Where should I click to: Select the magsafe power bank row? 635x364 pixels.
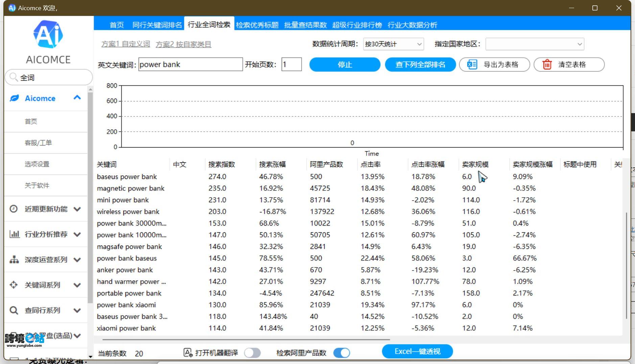358,246
